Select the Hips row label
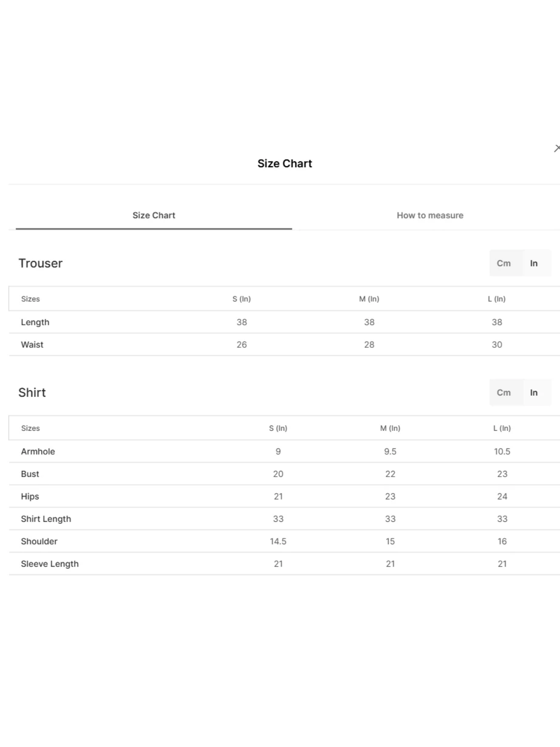Viewport: 560px width, 747px height. [x=30, y=497]
